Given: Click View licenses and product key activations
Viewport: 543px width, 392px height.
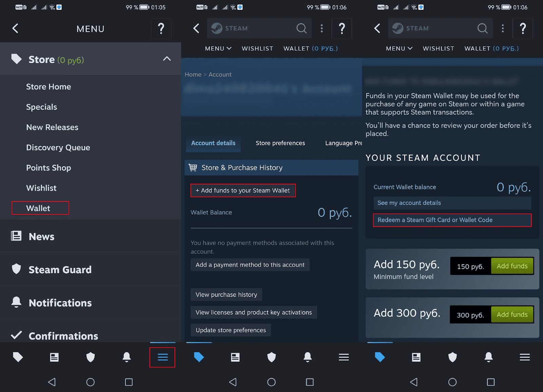Looking at the screenshot, I should tap(254, 312).
